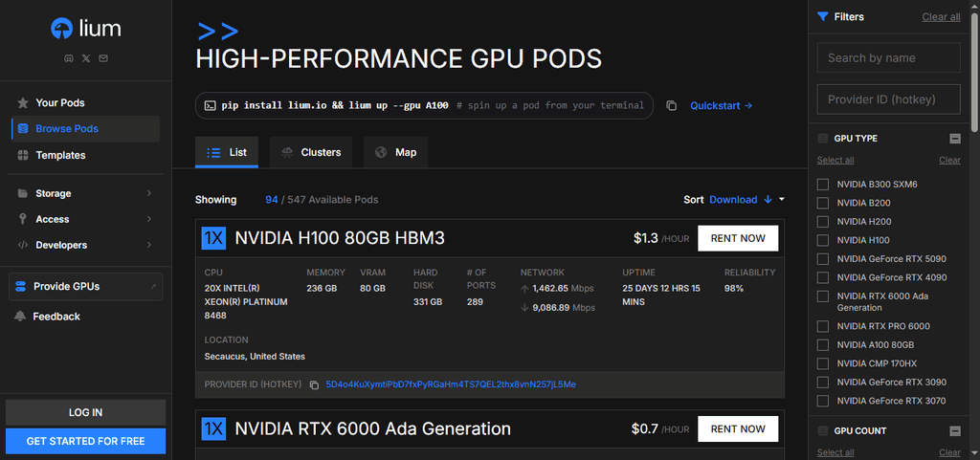This screenshot has width=980, height=460.
Task: Click the email envelope icon
Action: click(x=103, y=58)
